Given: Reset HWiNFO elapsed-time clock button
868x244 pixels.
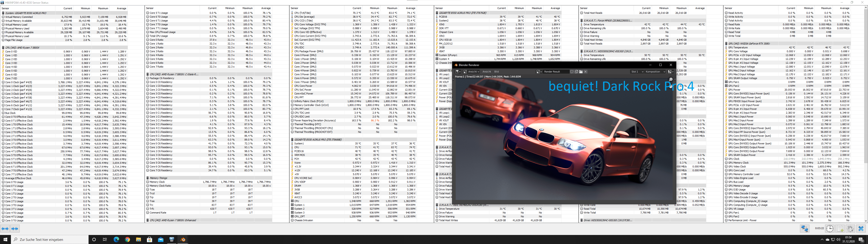Looking at the screenshot, I should click(830, 228).
